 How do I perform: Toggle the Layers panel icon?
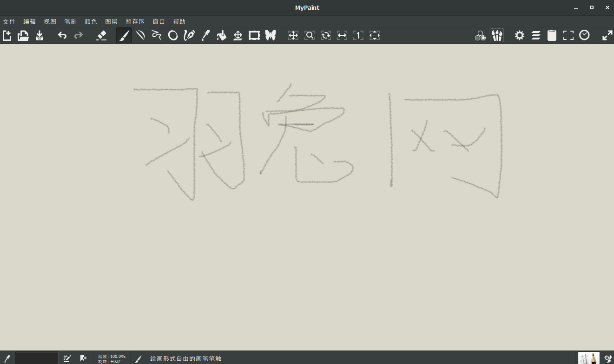pyautogui.click(x=536, y=35)
